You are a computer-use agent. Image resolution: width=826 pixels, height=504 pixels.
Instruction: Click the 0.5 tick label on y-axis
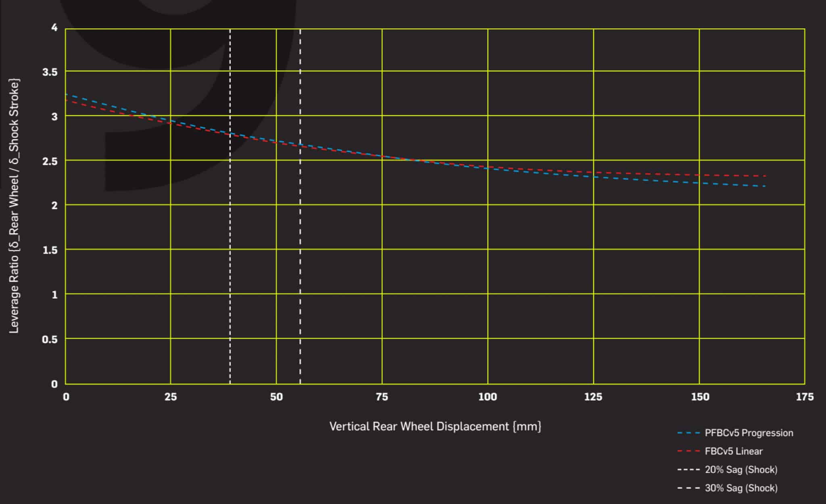[x=50, y=339]
